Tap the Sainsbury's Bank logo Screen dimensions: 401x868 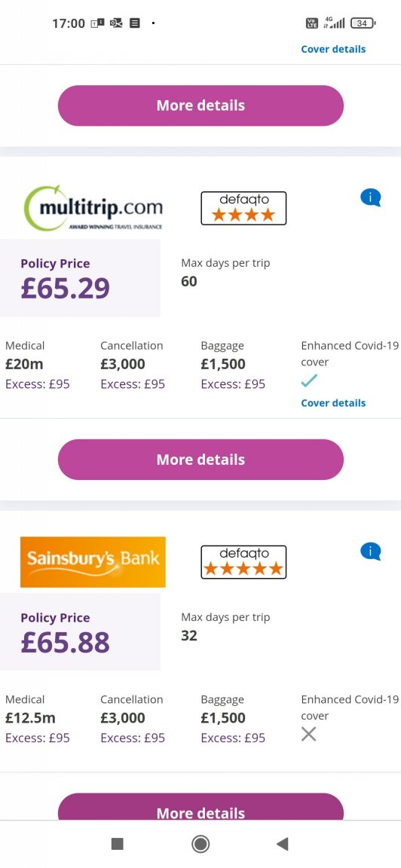pyautogui.click(x=93, y=562)
